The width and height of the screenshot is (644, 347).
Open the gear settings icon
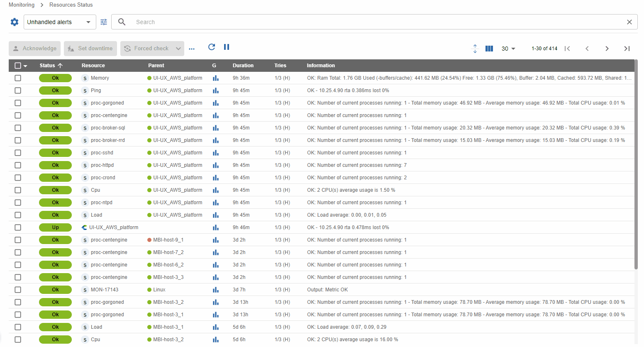15,22
